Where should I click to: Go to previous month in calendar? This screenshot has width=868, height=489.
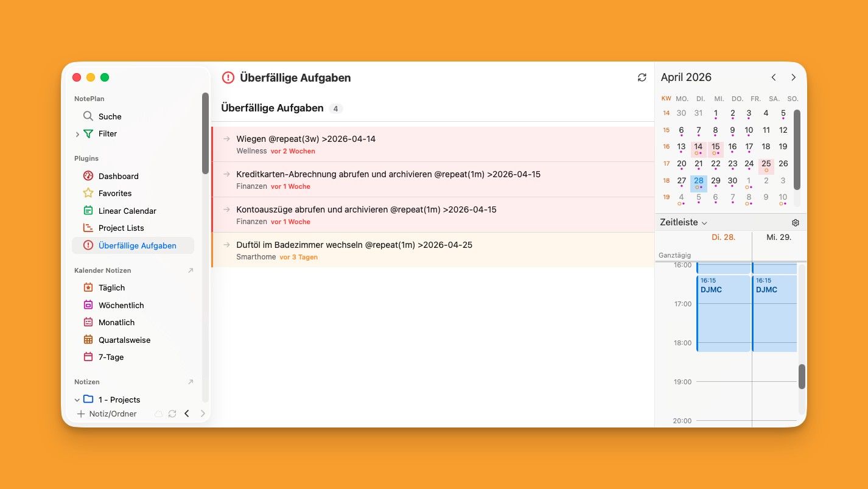pyautogui.click(x=773, y=77)
